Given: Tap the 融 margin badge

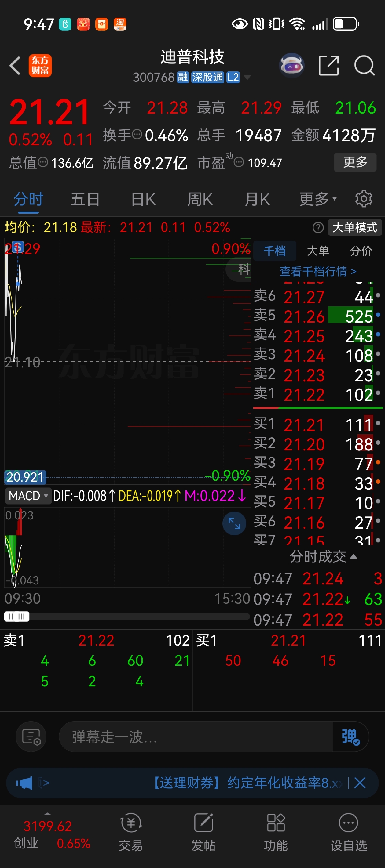Looking at the screenshot, I should click(x=182, y=77).
